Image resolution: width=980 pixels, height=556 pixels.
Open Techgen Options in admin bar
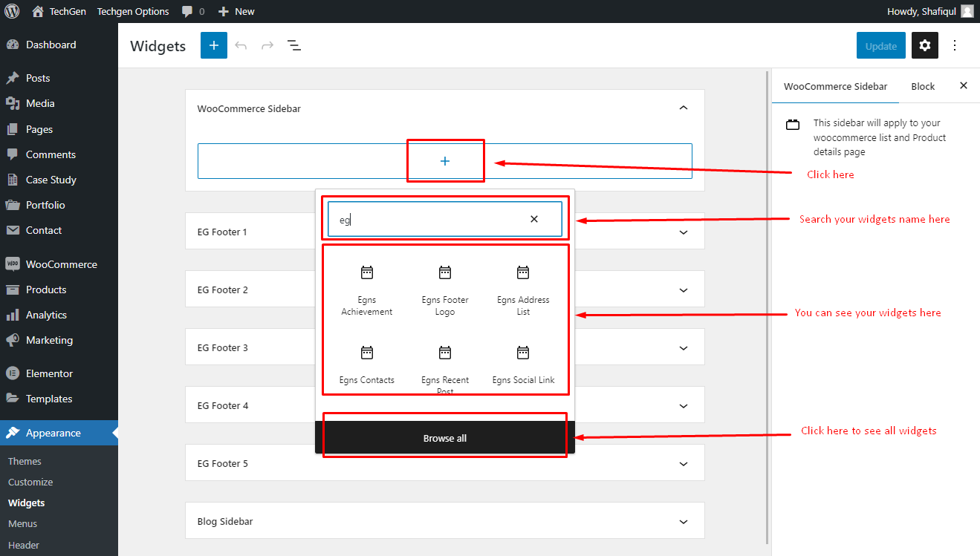tap(133, 11)
